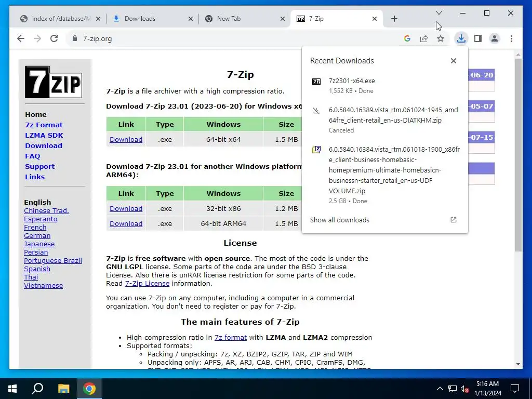
Task: Show hidden system tray icons
Action: (440, 389)
